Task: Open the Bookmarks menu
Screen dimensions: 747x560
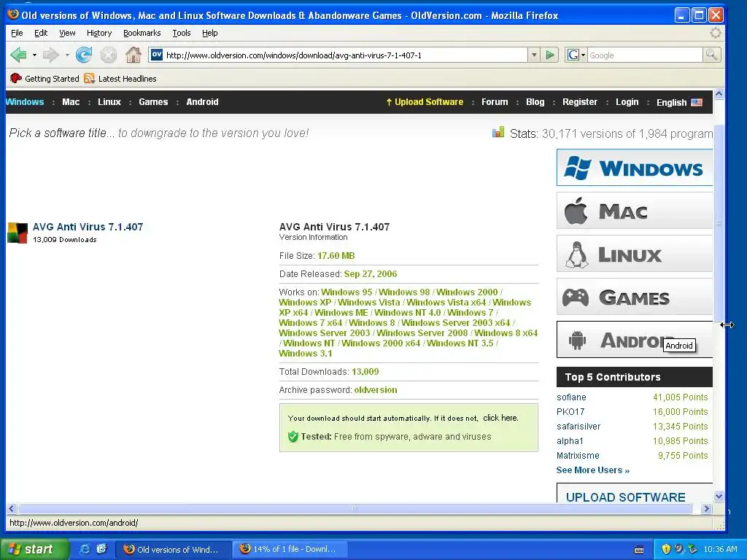Action: 142,33
